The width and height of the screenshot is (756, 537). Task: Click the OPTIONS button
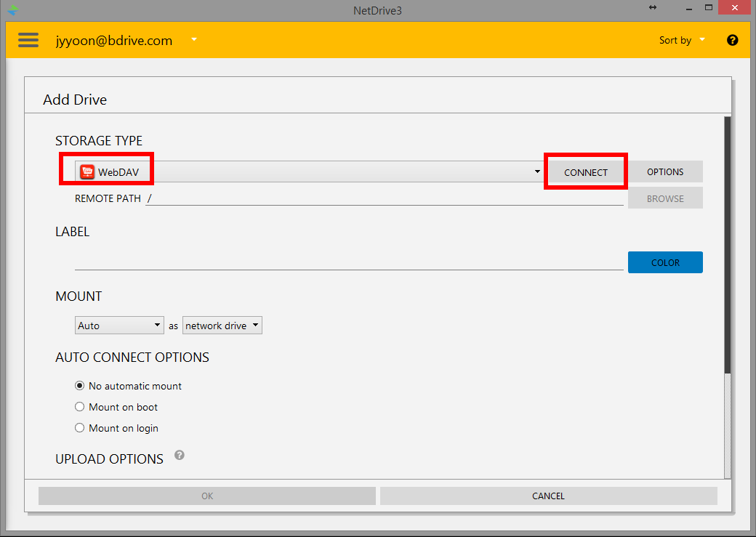pyautogui.click(x=665, y=171)
